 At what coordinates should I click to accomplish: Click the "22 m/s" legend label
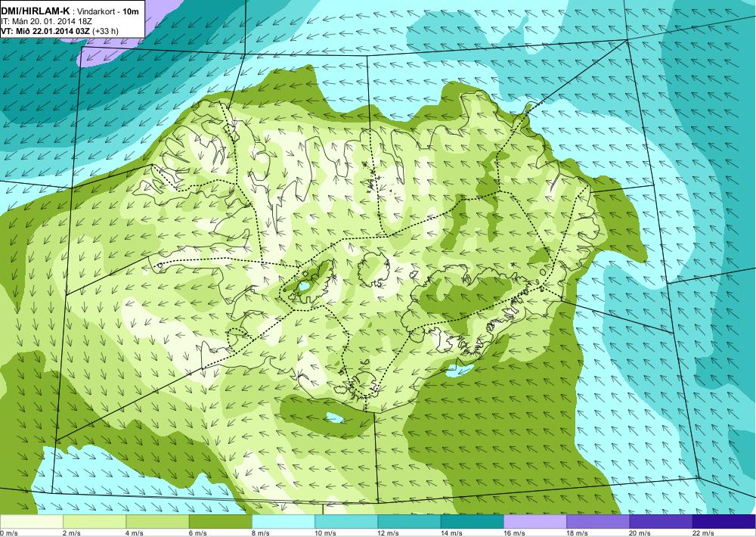pyautogui.click(x=703, y=533)
